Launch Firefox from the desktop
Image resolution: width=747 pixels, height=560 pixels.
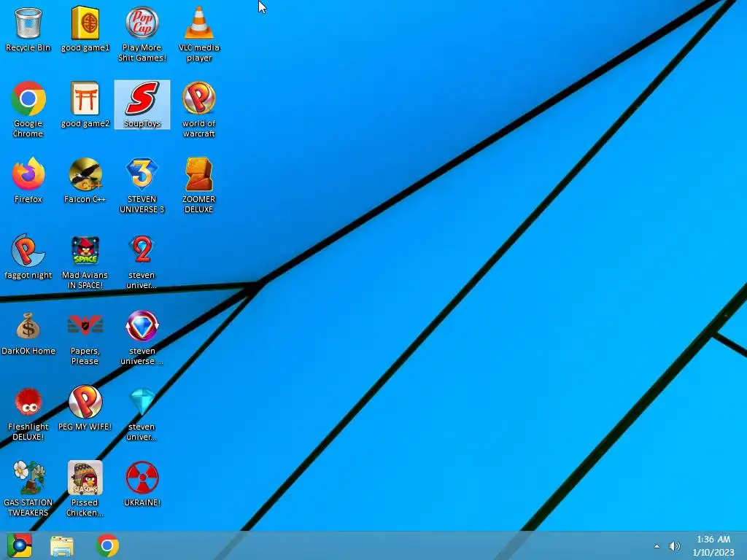(x=28, y=181)
